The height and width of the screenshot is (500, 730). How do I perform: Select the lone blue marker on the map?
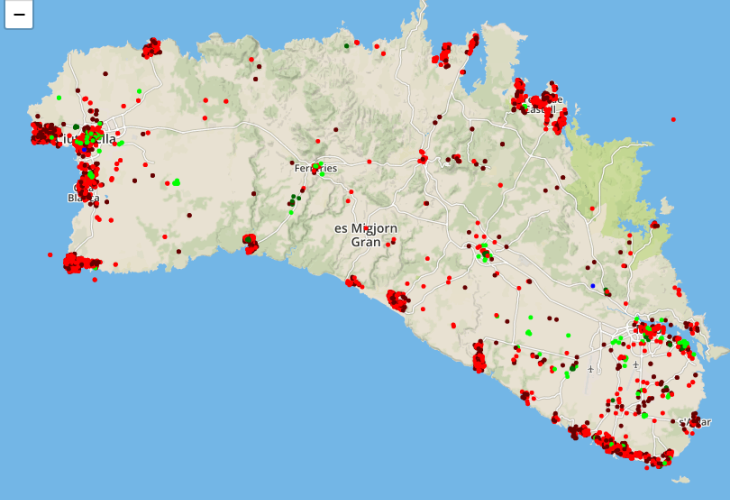[x=593, y=286]
